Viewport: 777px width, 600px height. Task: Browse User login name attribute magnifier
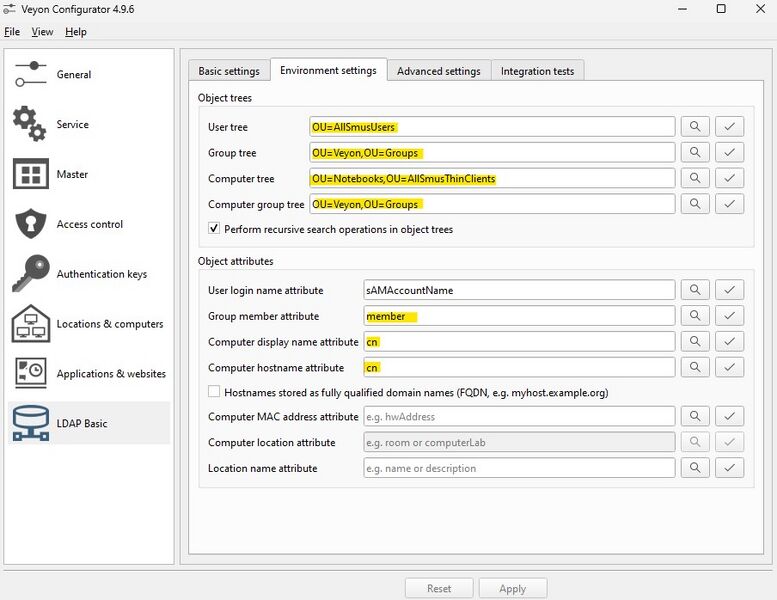695,290
